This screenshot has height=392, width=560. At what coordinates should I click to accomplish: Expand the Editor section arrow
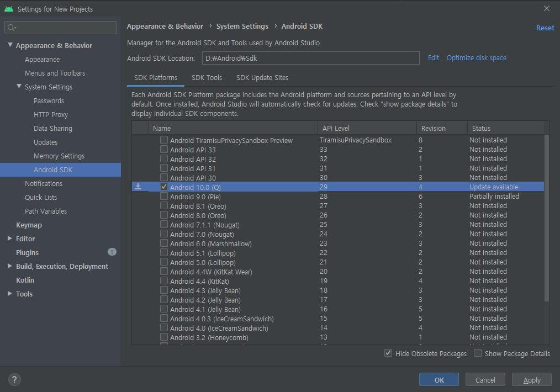[10, 238]
